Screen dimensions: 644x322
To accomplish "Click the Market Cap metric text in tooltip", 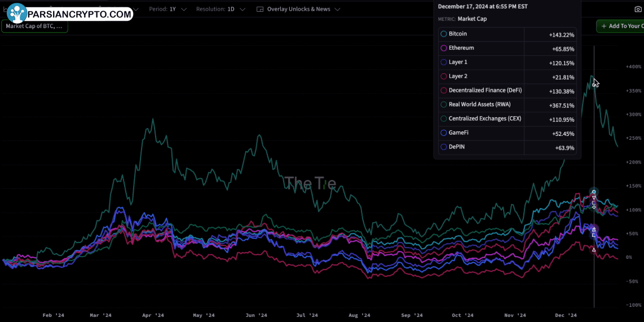I will (473, 19).
